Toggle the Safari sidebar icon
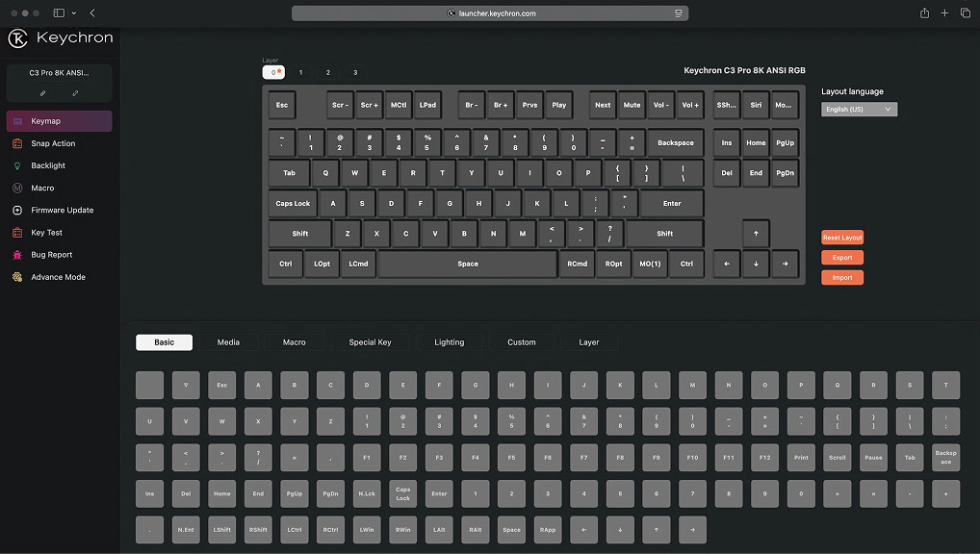 point(59,13)
